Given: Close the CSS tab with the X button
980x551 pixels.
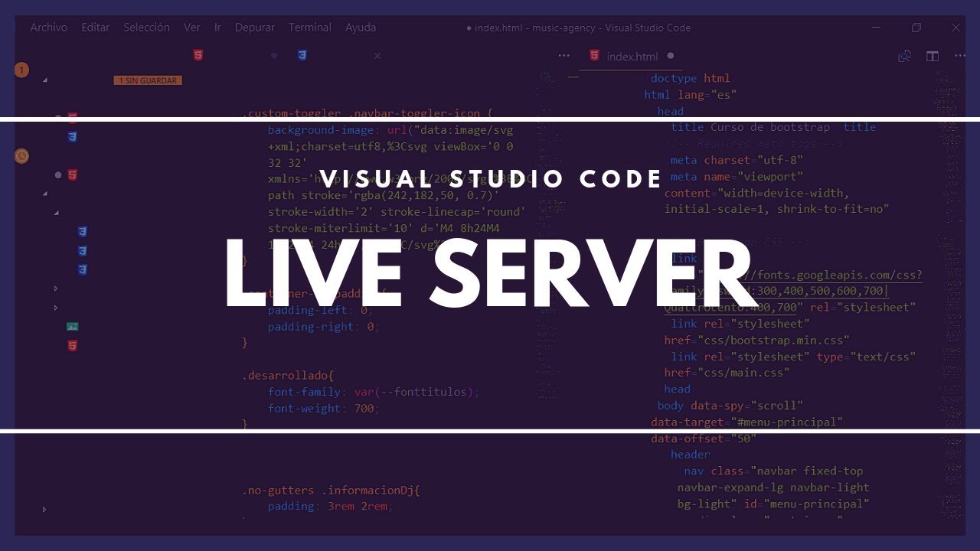Looking at the screenshot, I should (377, 56).
